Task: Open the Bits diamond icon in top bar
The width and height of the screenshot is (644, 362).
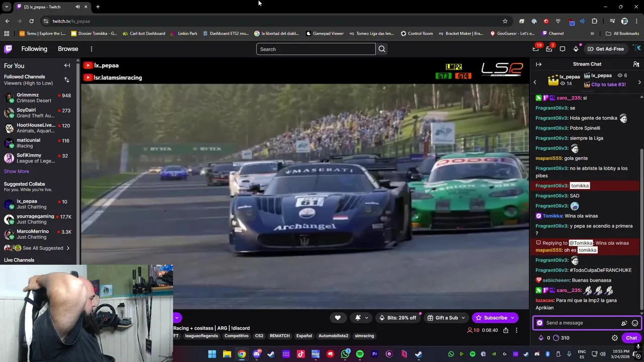Action: pos(576,49)
